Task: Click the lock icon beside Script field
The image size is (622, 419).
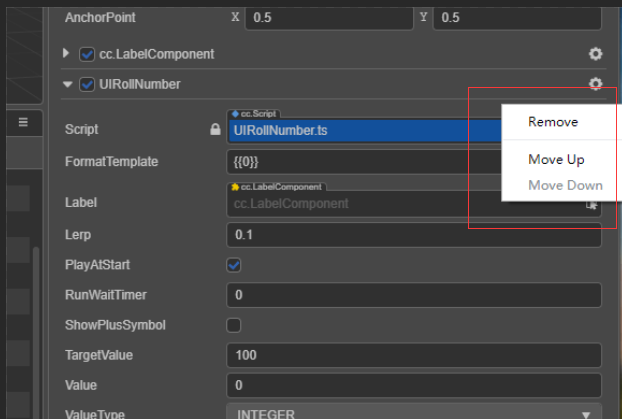Action: (x=215, y=129)
